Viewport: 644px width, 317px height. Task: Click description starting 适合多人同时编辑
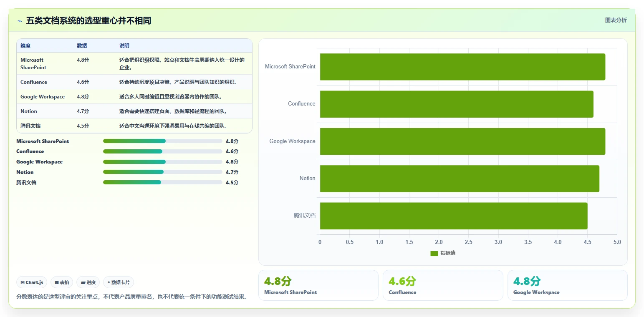[x=171, y=97]
